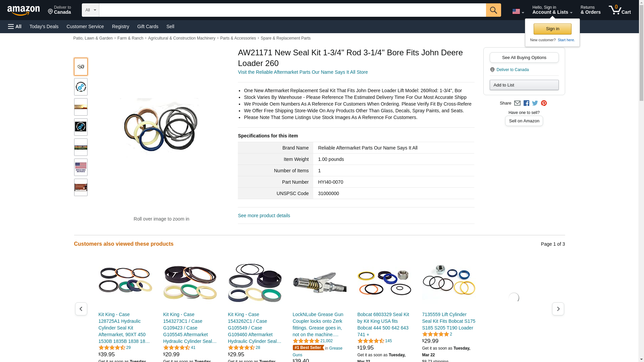Open the See more product details link
Image resolution: width=644 pixels, height=362 pixels.
[264, 216]
